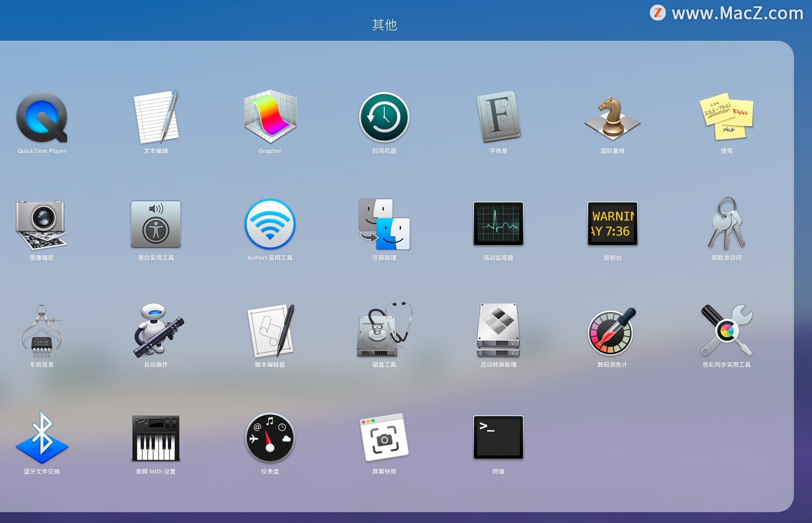Image resolution: width=812 pixels, height=523 pixels.
Task: Launch 屏幕快照 Screenshot icon
Action: 384,438
